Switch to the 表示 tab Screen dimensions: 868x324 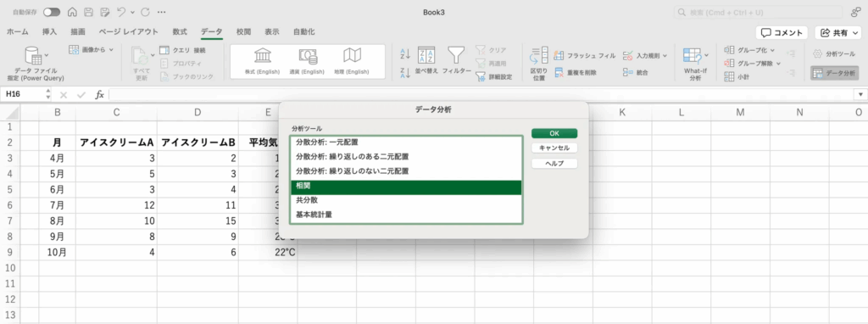tap(272, 32)
